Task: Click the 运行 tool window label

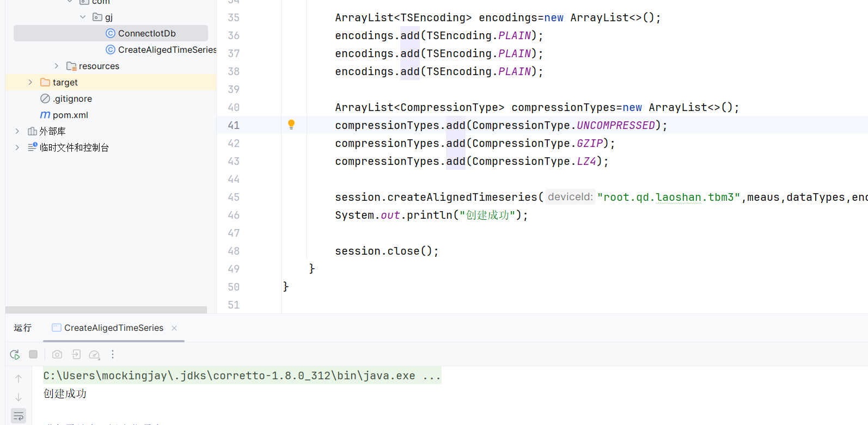Action: click(x=23, y=328)
